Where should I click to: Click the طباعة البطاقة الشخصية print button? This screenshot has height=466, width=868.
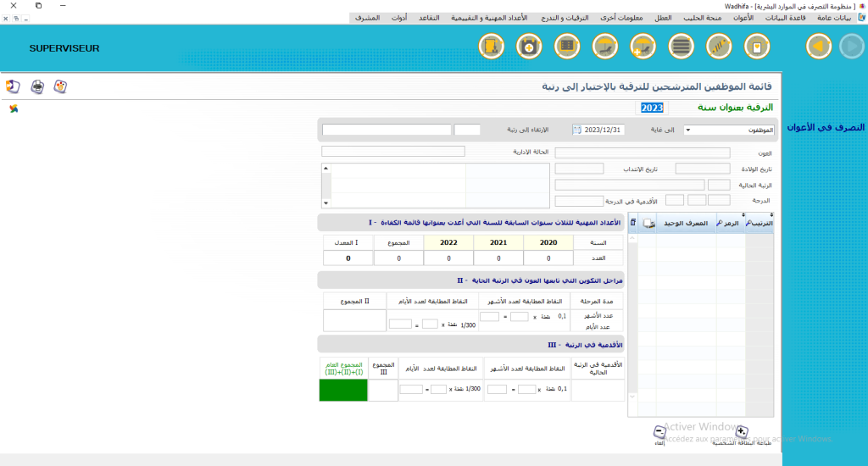[x=741, y=433]
